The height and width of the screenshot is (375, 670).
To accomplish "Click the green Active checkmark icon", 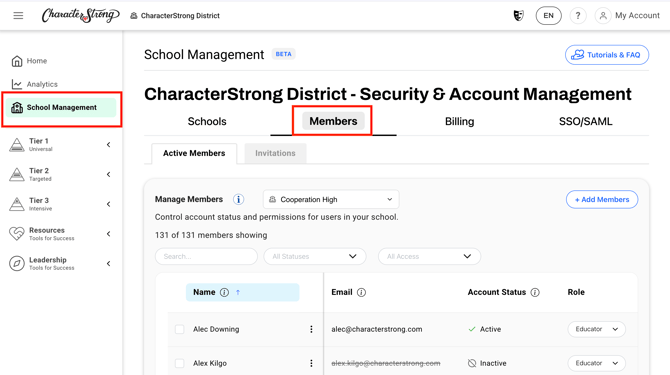I will [x=472, y=329].
